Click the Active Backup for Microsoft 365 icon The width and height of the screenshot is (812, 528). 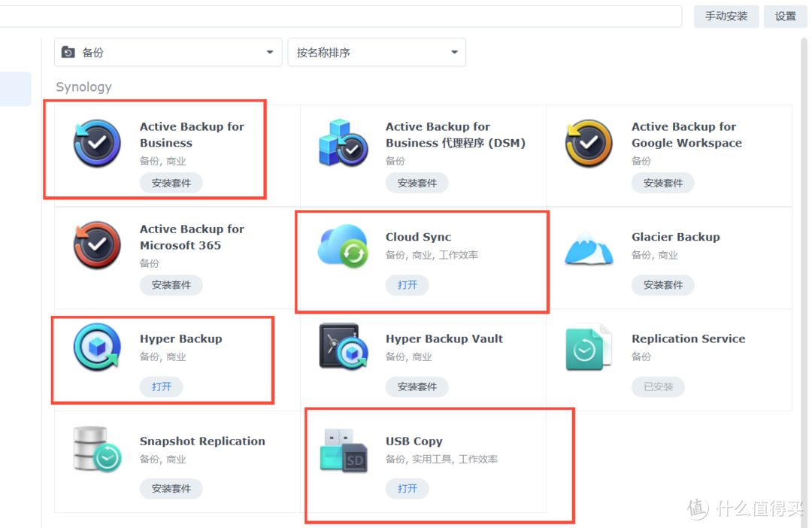point(97,245)
